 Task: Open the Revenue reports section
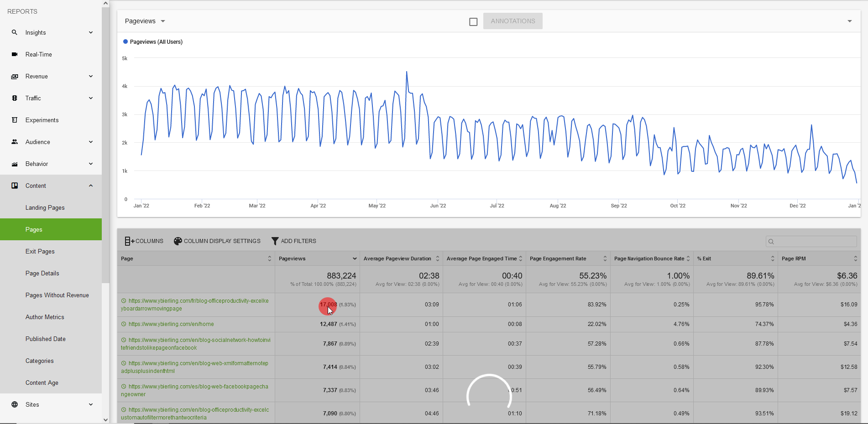tap(37, 76)
